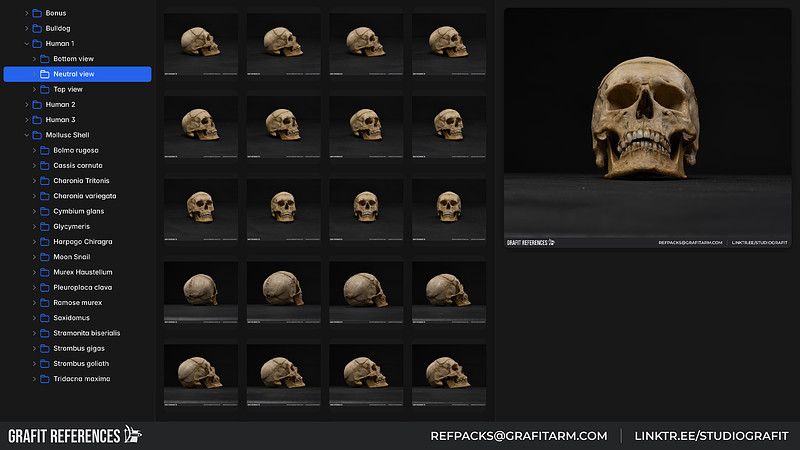Click the Human 2 folder icon
The width and height of the screenshot is (800, 450).
click(37, 105)
